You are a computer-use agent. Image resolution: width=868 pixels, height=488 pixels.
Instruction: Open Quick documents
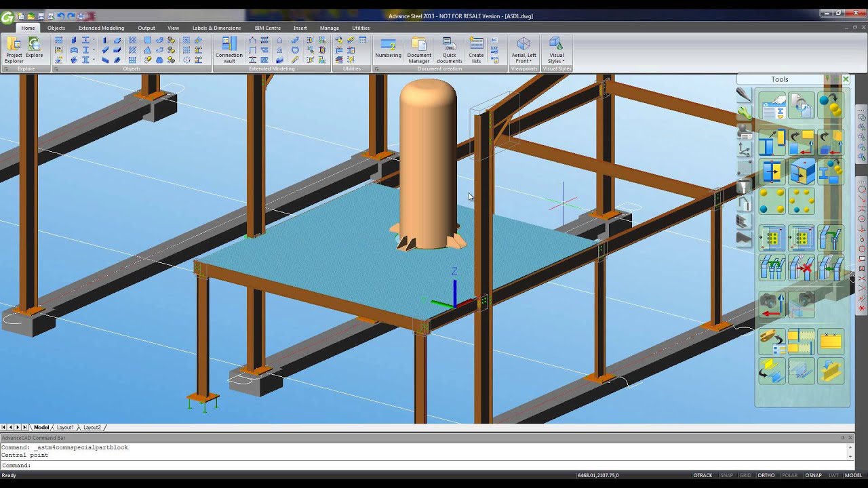449,51
